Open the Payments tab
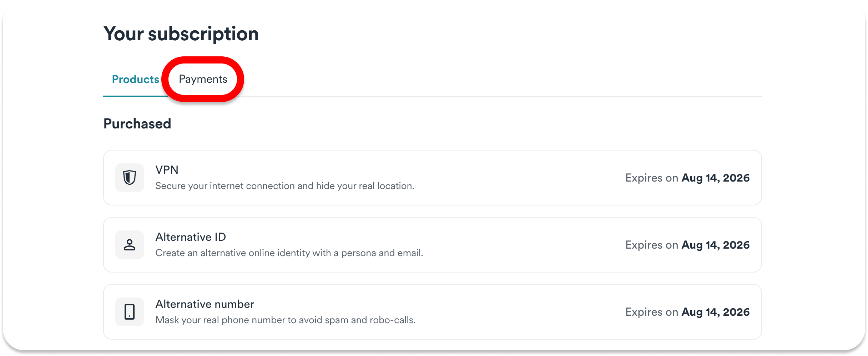Viewport: 868px width, 356px height. pyautogui.click(x=203, y=79)
